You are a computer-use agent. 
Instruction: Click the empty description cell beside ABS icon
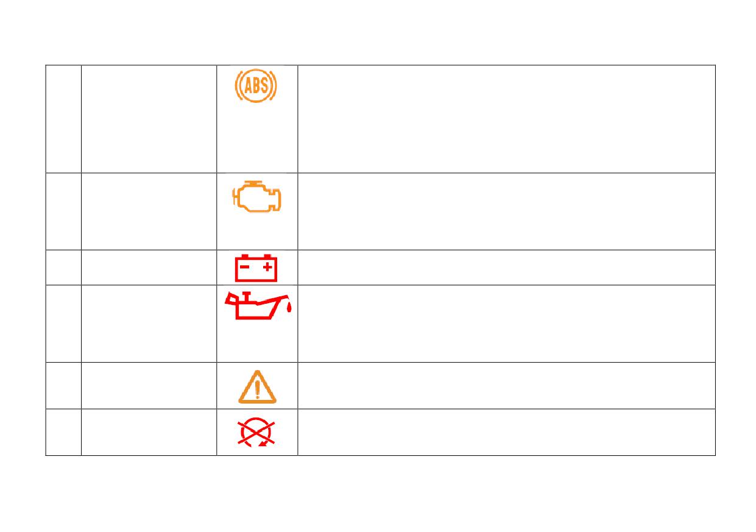tap(506, 119)
